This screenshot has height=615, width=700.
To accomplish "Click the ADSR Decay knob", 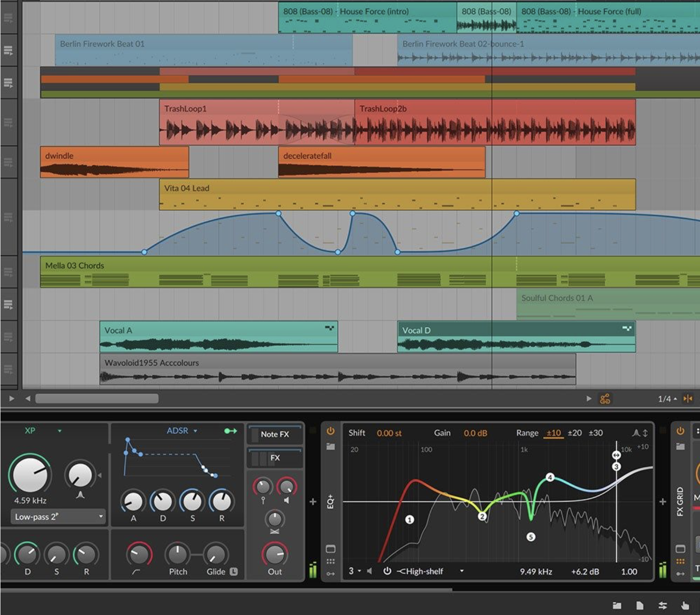I will click(x=163, y=502).
